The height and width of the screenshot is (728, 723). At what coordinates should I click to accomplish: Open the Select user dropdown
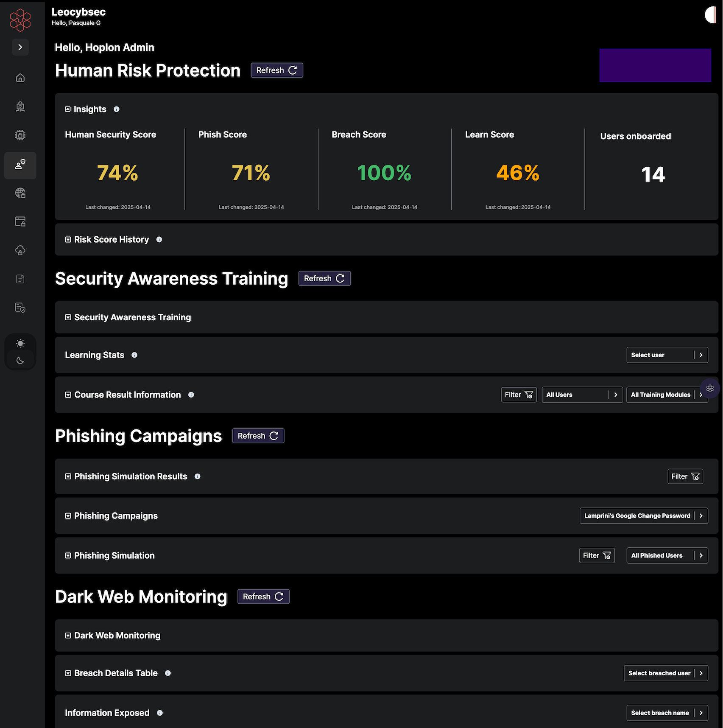[667, 355]
